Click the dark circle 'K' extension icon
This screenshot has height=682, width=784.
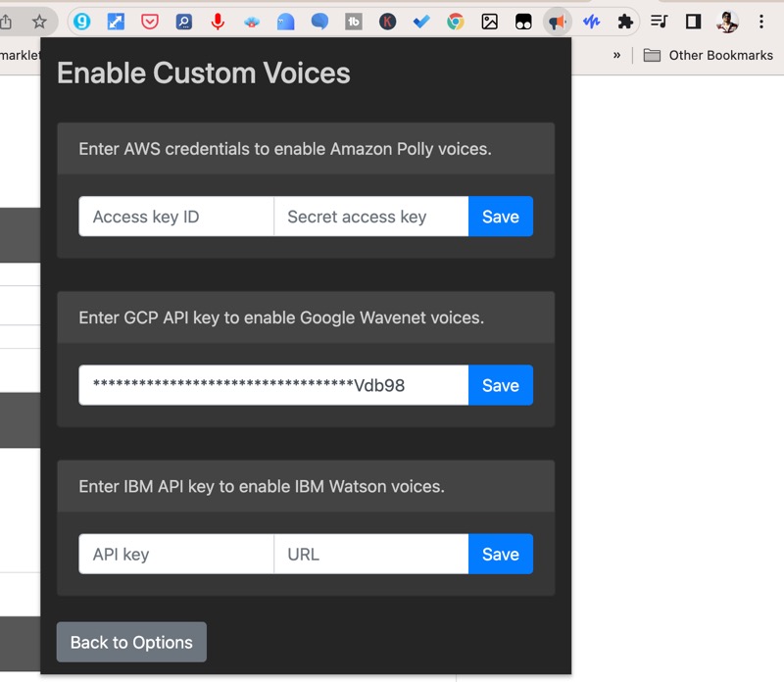tap(387, 22)
